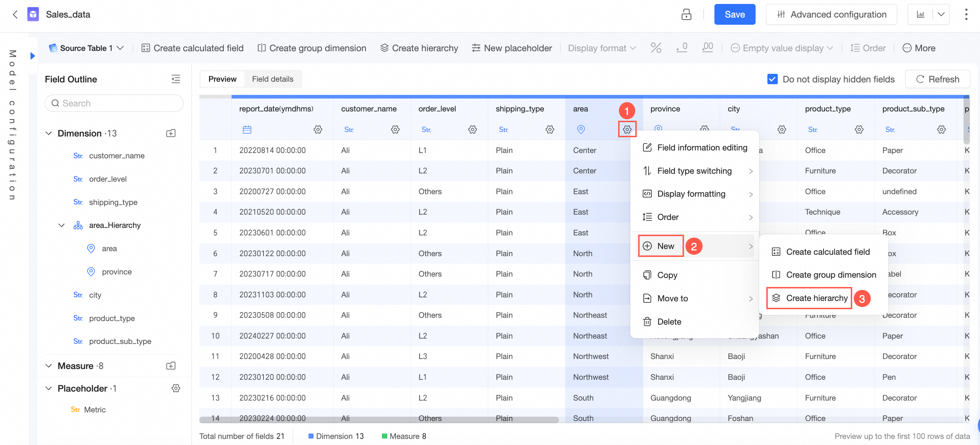Screen dimensions: 980x445
Task: Go back with the left arrow icon
Action: pos(15,14)
